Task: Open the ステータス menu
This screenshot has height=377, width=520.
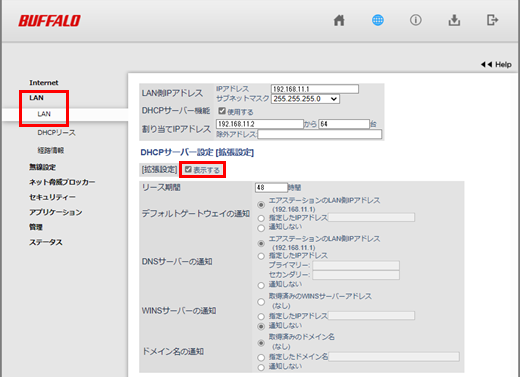Action: 46,242
